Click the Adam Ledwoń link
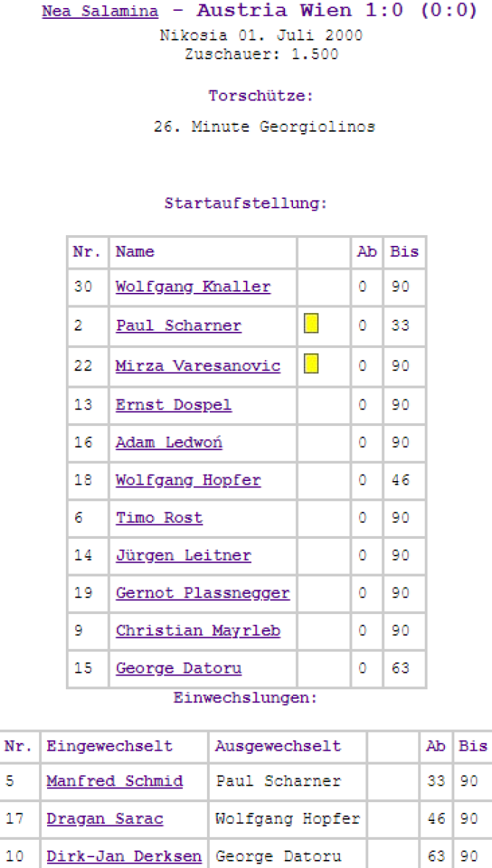492x868 pixels. pos(169,443)
